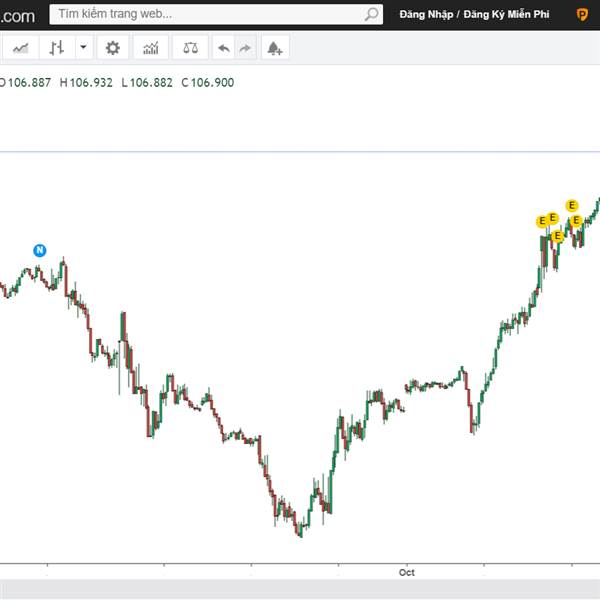This screenshot has height=600, width=600.
Task: Select the area chart style icon
Action: (21, 48)
